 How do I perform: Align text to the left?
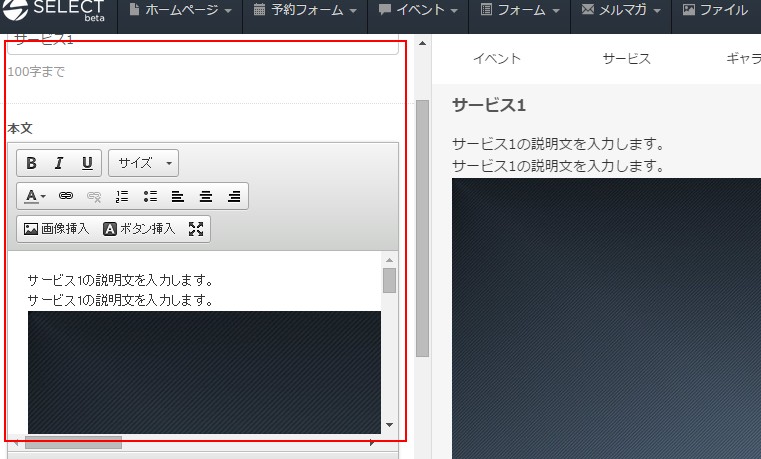pos(178,196)
